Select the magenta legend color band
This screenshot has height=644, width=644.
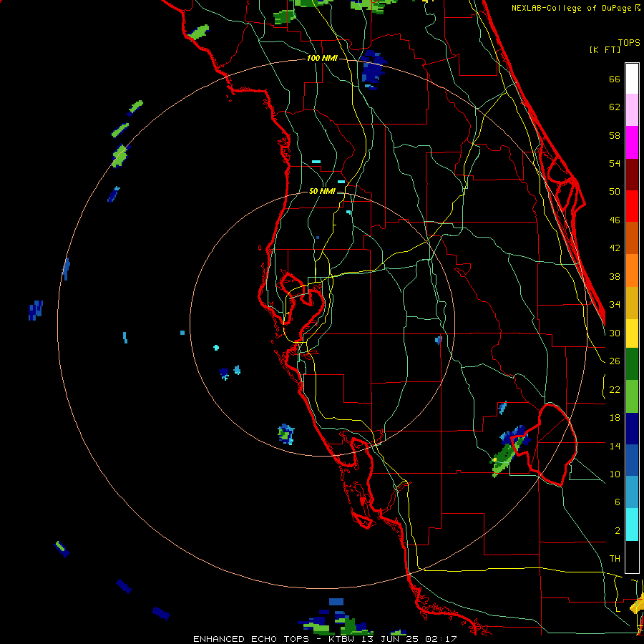click(632, 142)
